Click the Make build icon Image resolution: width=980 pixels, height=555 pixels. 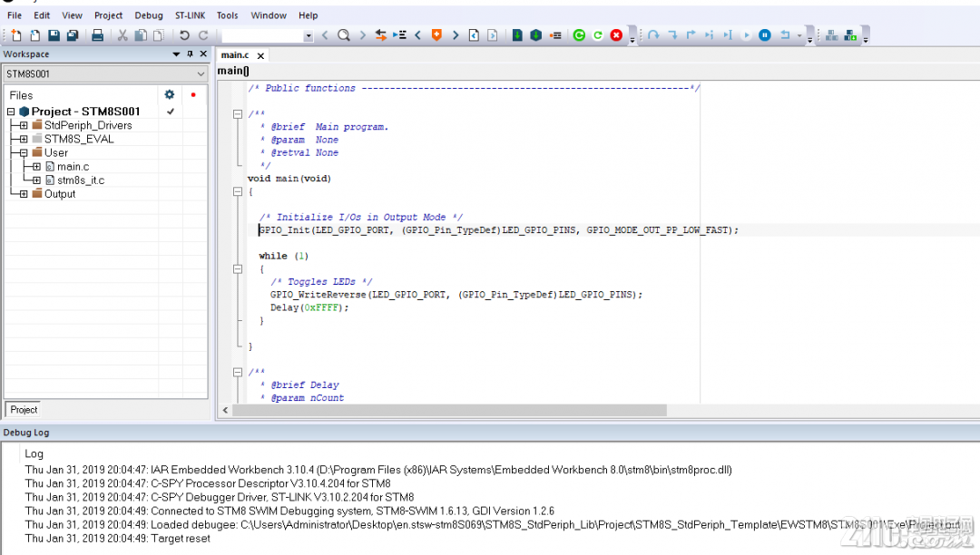[x=535, y=35]
